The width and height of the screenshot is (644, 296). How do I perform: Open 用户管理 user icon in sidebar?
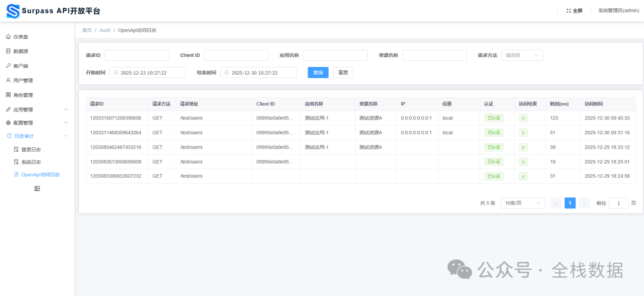click(8, 81)
